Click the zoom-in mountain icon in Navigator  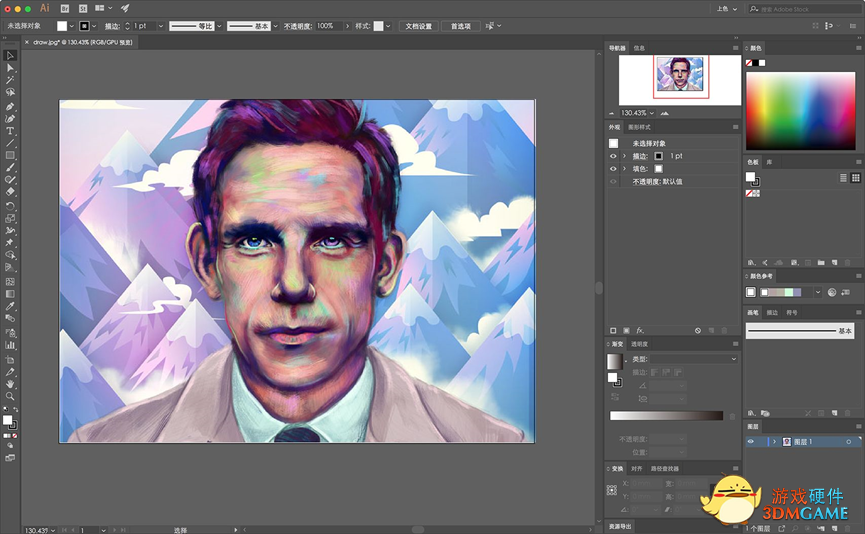[x=665, y=113]
